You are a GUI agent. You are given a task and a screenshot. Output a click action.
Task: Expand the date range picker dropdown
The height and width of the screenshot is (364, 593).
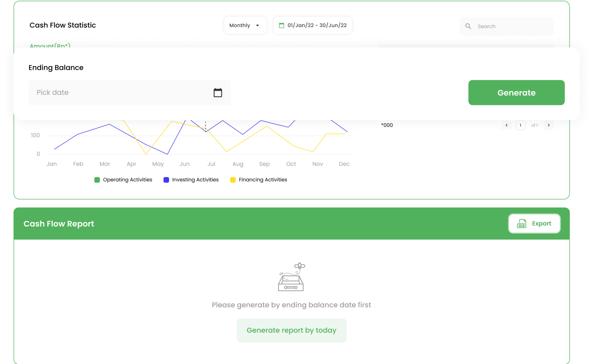click(x=312, y=25)
